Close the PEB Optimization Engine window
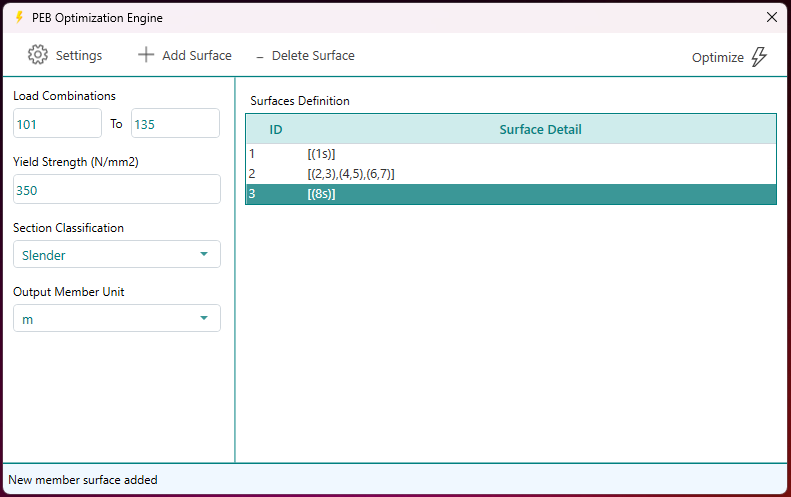Viewport: 791px width, 497px height. (x=771, y=17)
